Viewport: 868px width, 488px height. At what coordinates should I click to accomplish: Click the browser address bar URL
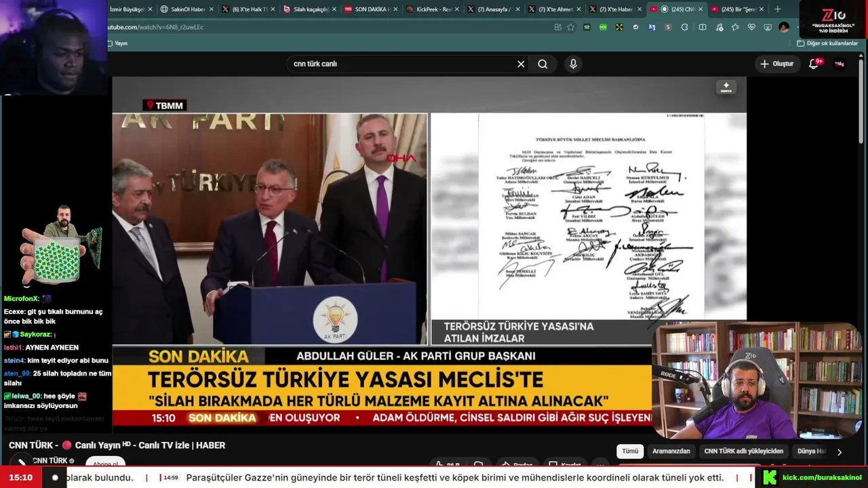coord(155,27)
